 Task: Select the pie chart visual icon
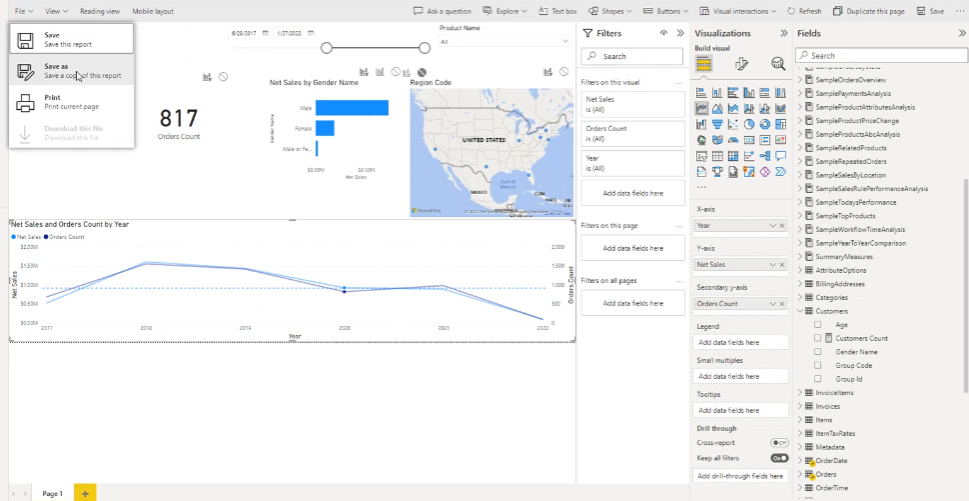click(749, 124)
